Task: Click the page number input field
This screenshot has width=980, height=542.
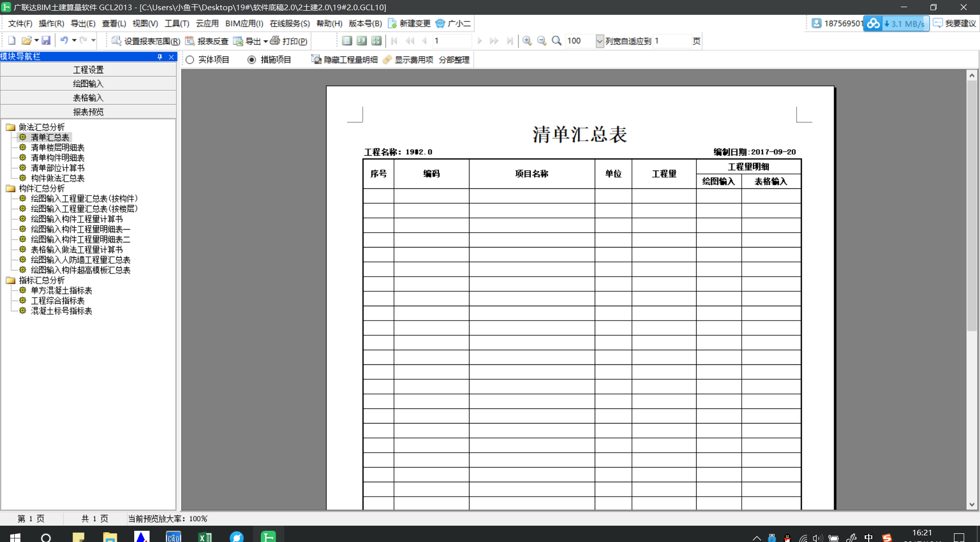Action: coord(452,41)
